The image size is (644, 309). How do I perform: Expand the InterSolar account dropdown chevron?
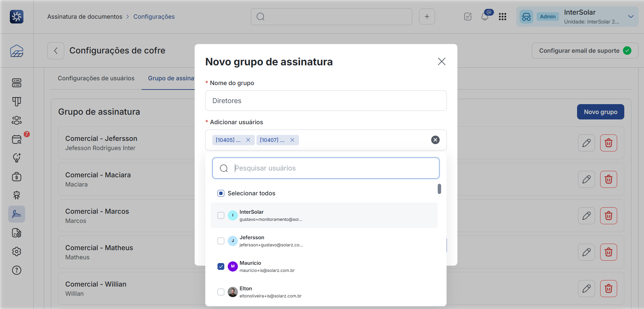[631, 17]
